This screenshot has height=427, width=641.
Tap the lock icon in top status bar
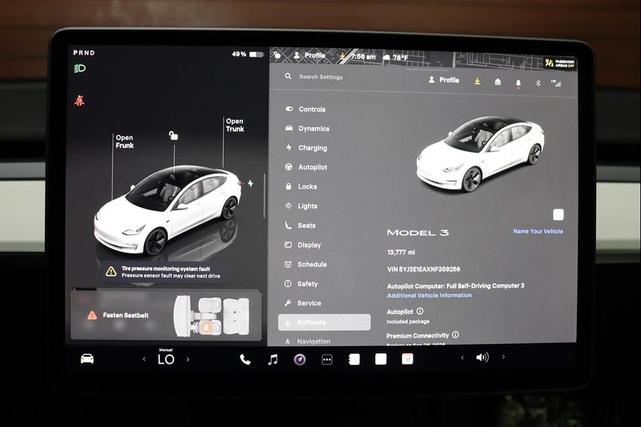point(277,55)
